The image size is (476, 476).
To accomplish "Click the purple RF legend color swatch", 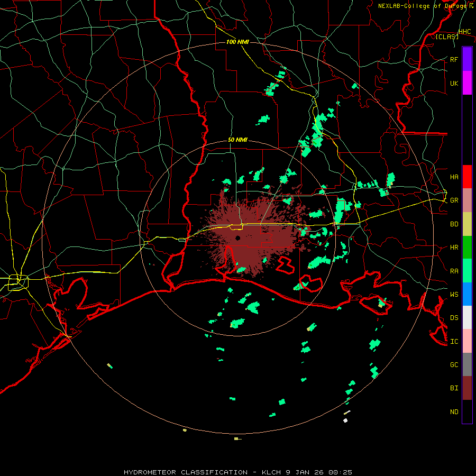I will tap(467, 59).
